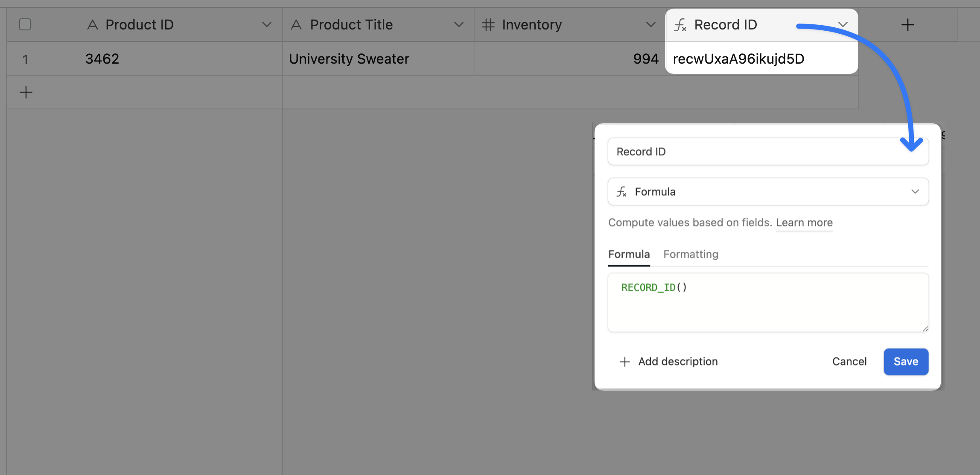Image resolution: width=980 pixels, height=475 pixels.
Task: Click formula icon in field type selector
Action: 621,192
